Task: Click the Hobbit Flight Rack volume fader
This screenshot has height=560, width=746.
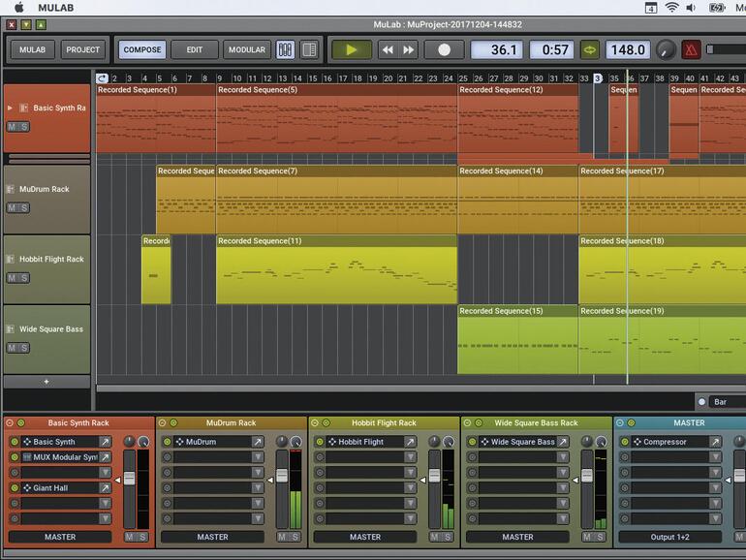Action: 434,476
